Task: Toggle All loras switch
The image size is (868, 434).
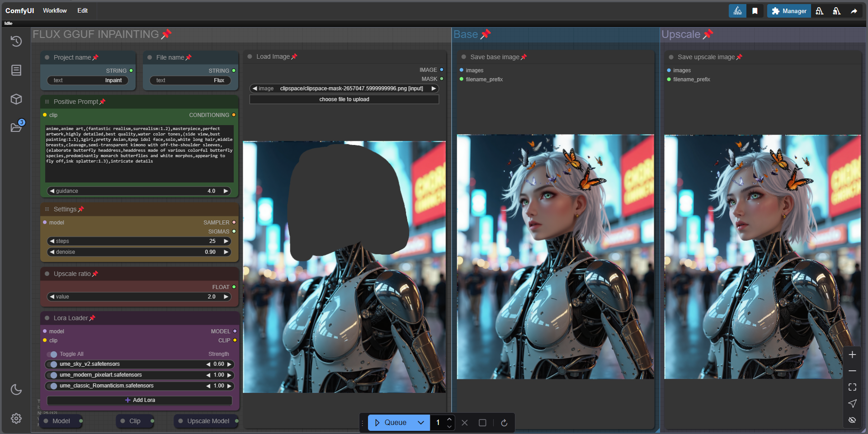Action: (52, 354)
